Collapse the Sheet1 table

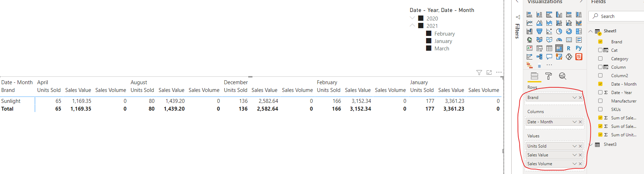590,31
